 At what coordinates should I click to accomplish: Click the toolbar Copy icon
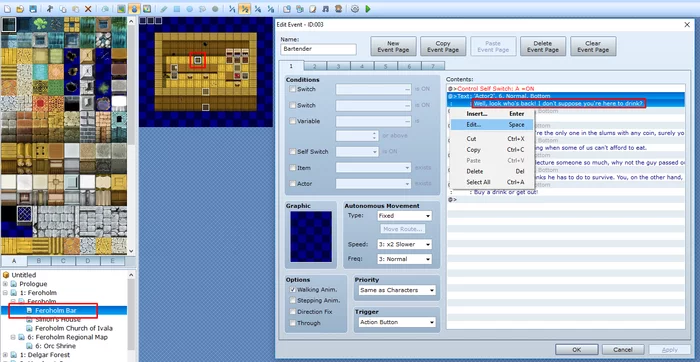click(63, 8)
